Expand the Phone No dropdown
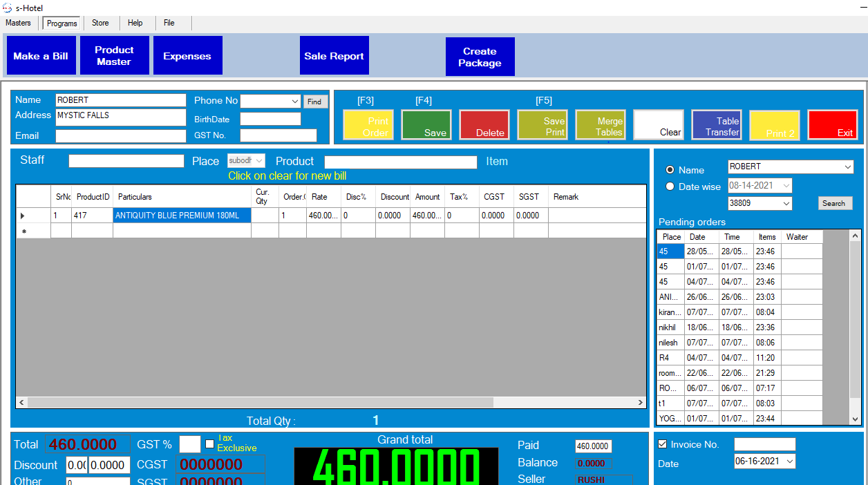This screenshot has height=485, width=868. [x=294, y=102]
